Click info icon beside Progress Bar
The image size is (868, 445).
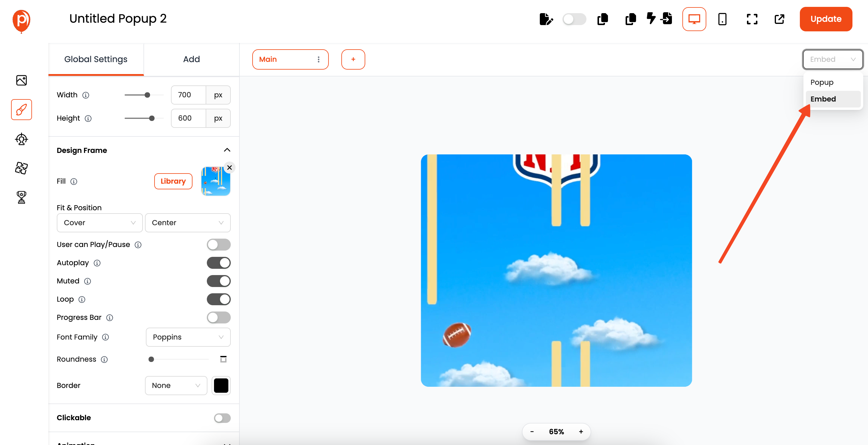pos(109,317)
